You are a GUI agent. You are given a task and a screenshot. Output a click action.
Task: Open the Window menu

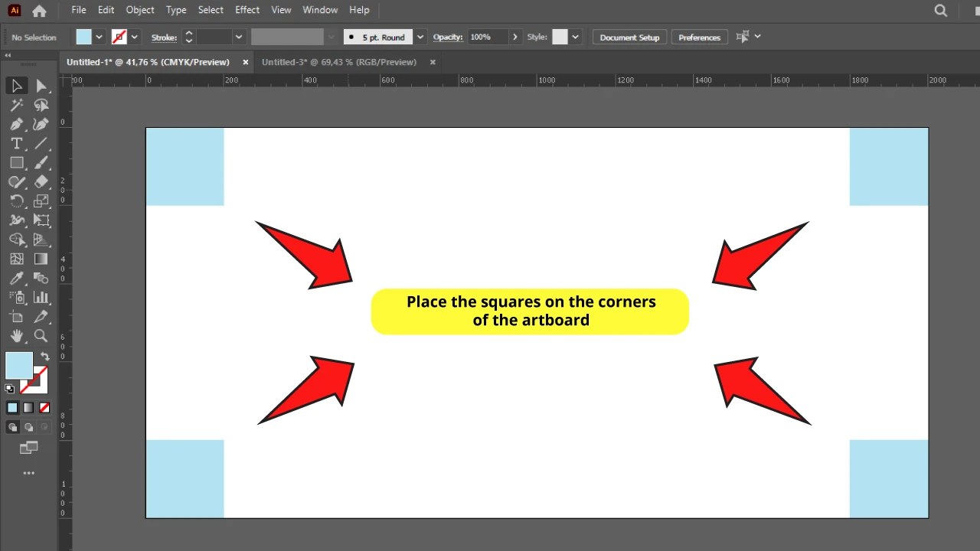320,10
